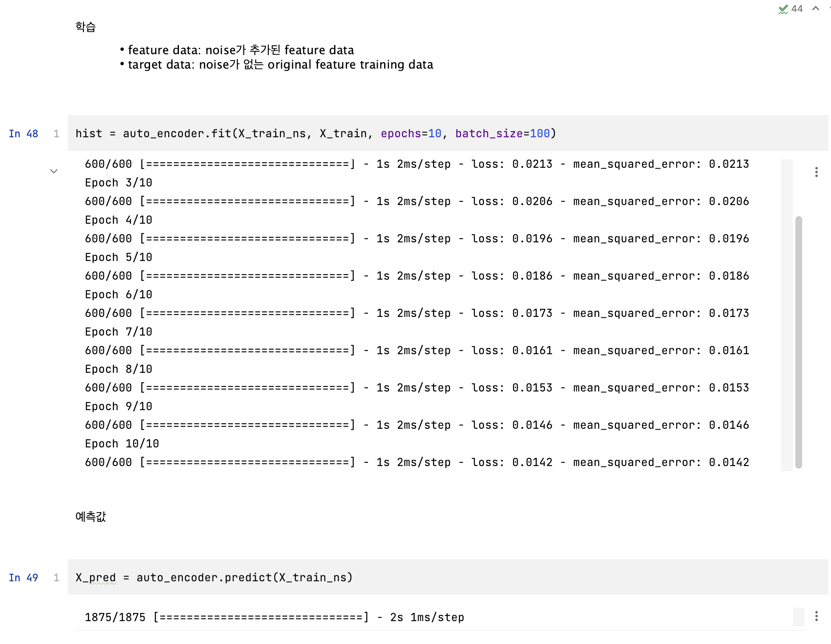Click line number 1 of cell 48
Screen dimensions: 831x644
coord(56,134)
